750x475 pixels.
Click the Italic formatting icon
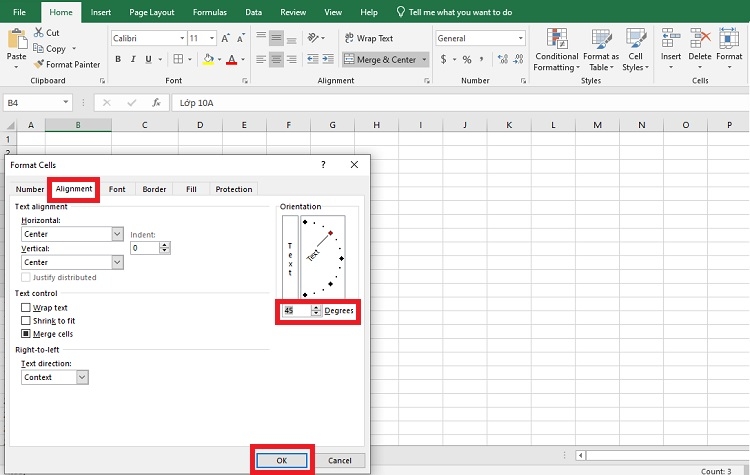click(133, 59)
